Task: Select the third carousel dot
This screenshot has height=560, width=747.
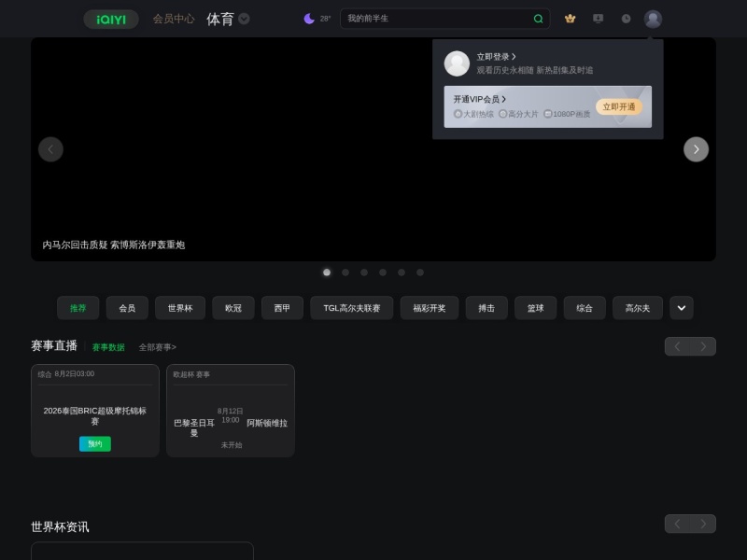Action: [364, 273]
